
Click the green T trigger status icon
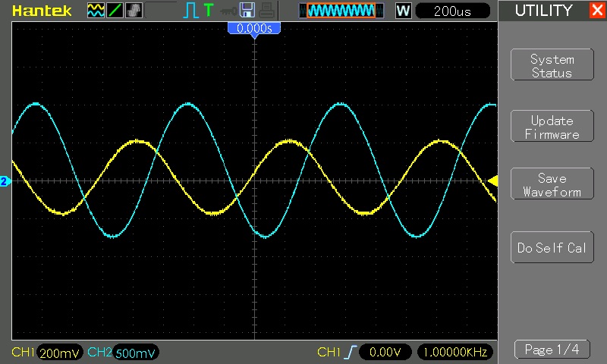pos(208,10)
